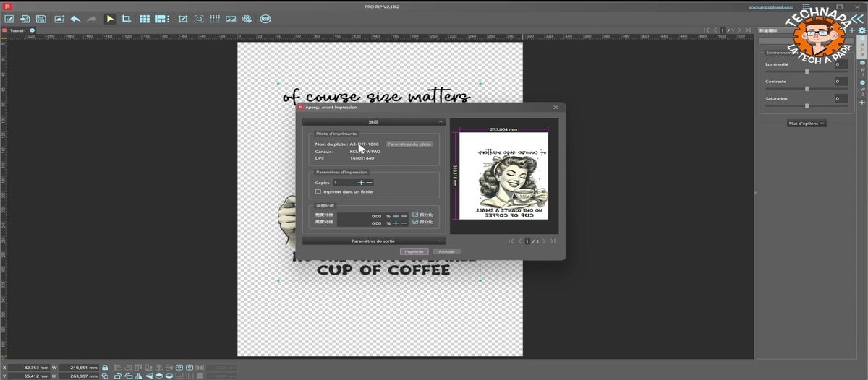This screenshot has width=868, height=380.
Task: Click the plus to increase Copies
Action: [361, 183]
